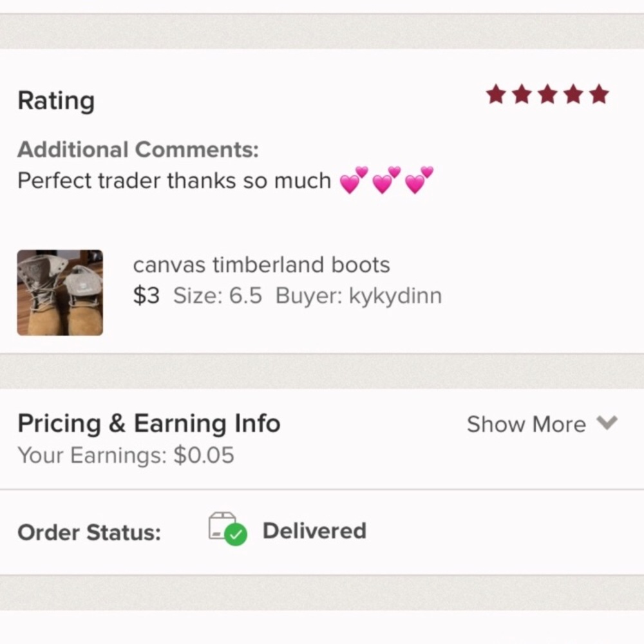Screen dimensions: 644x644
Task: Click the first rating star
Action: [496, 94]
